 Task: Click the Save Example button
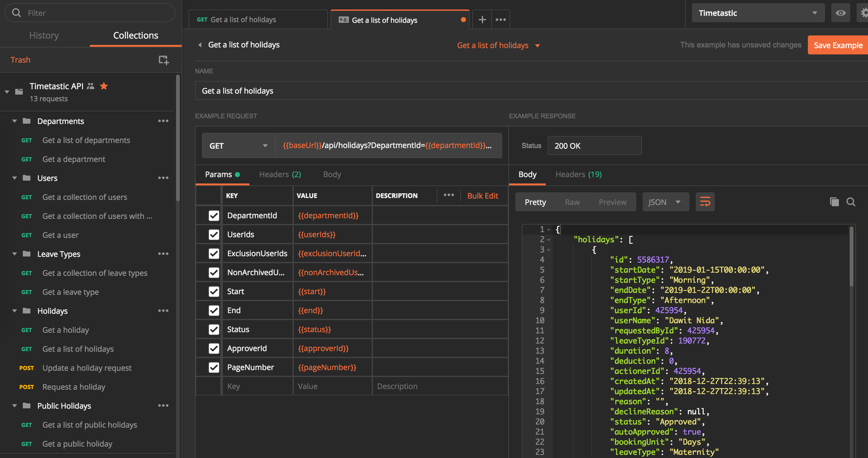pos(838,45)
